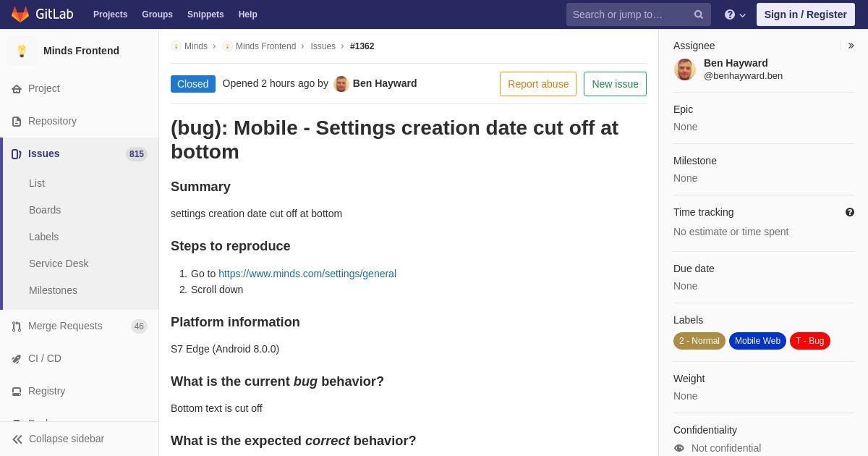This screenshot has width=868, height=456.
Task: Open Snippets in the top navigation
Action: pyautogui.click(x=205, y=14)
